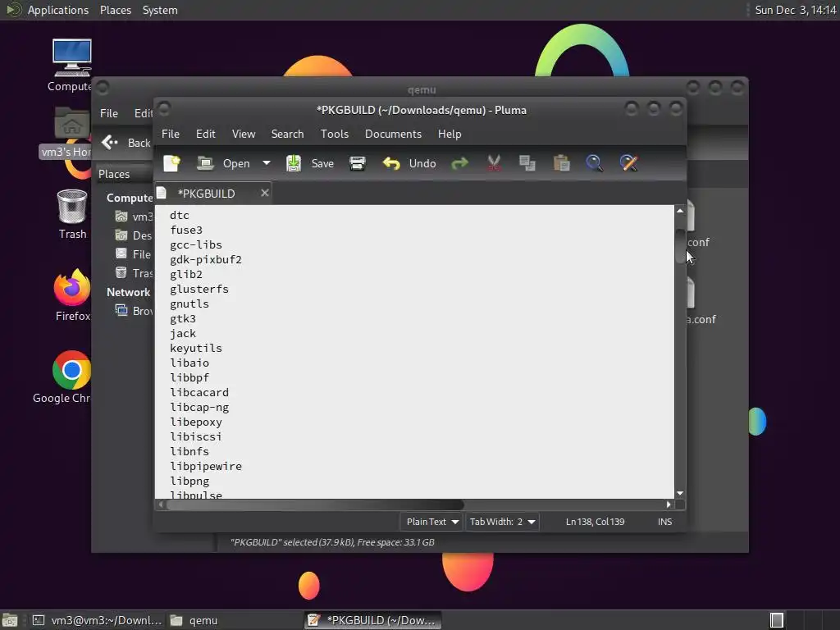Create a new document in Pluma
The height and width of the screenshot is (630, 840).
(x=172, y=163)
